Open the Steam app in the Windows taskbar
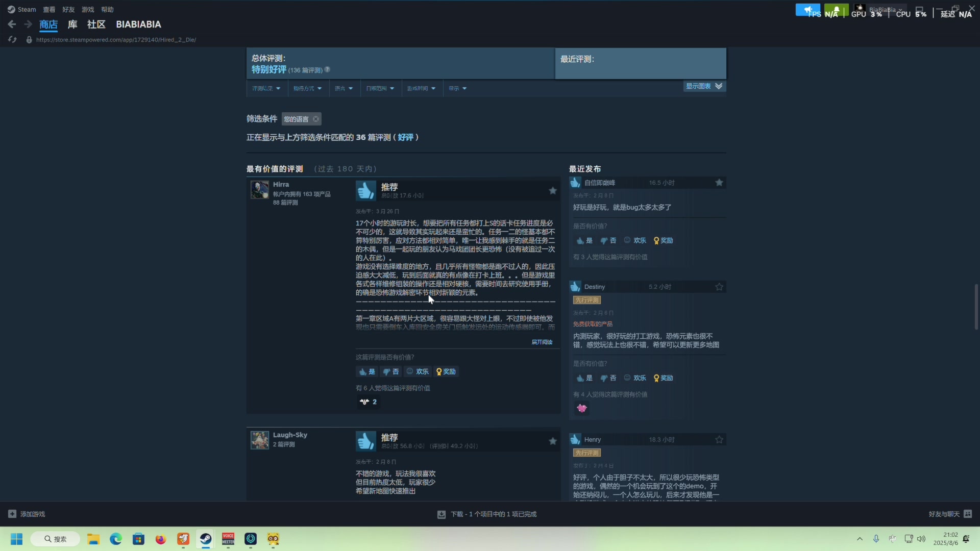Image resolution: width=980 pixels, height=551 pixels. (206, 539)
